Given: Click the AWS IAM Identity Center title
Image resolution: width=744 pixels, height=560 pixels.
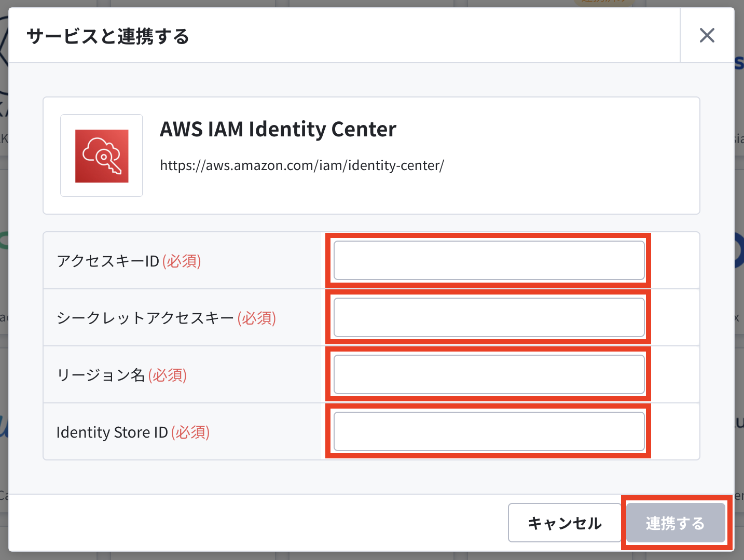Looking at the screenshot, I should (x=278, y=129).
